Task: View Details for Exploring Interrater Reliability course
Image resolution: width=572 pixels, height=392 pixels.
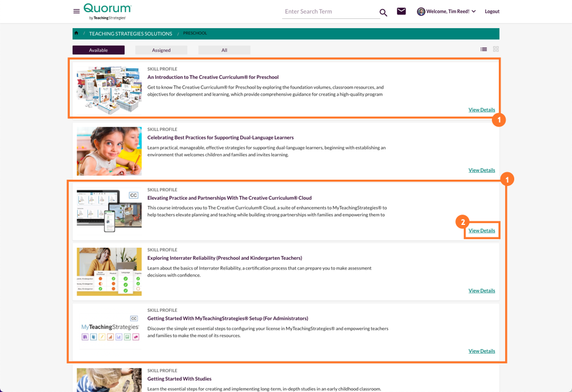Action: coord(482,290)
